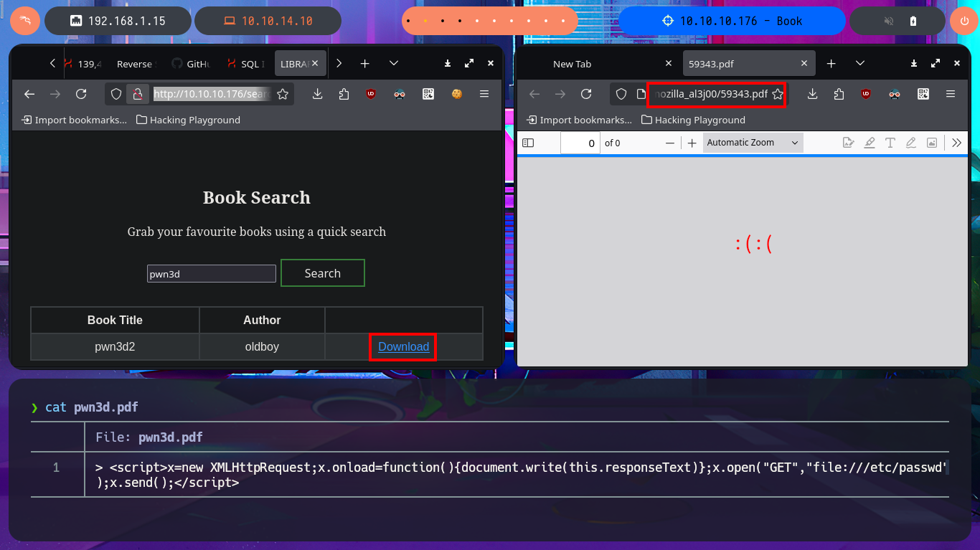
Task: Select the PDF text annotation tool
Action: [890, 143]
